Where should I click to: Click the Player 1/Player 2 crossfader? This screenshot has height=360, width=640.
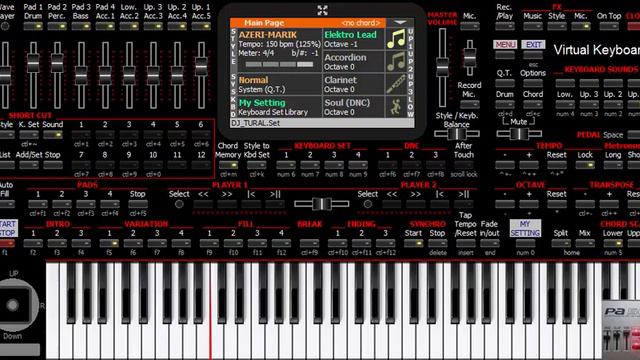click(322, 204)
